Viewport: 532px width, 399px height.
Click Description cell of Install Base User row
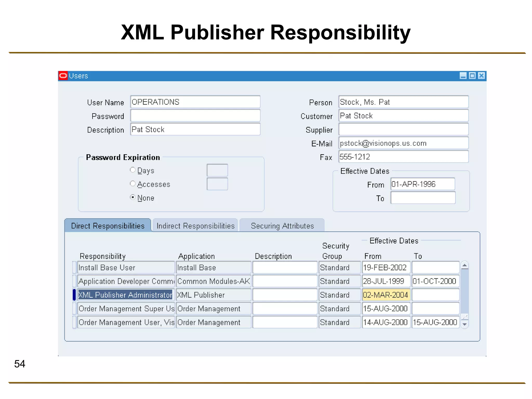(x=285, y=268)
